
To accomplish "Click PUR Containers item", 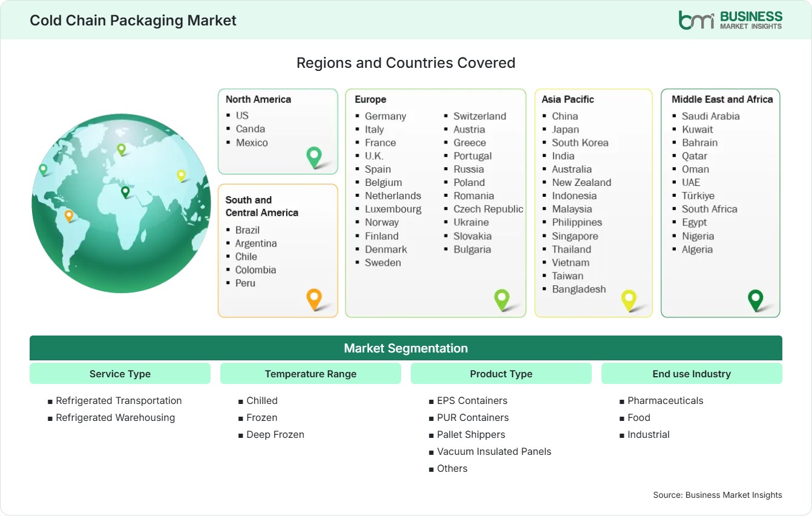I will (x=473, y=417).
